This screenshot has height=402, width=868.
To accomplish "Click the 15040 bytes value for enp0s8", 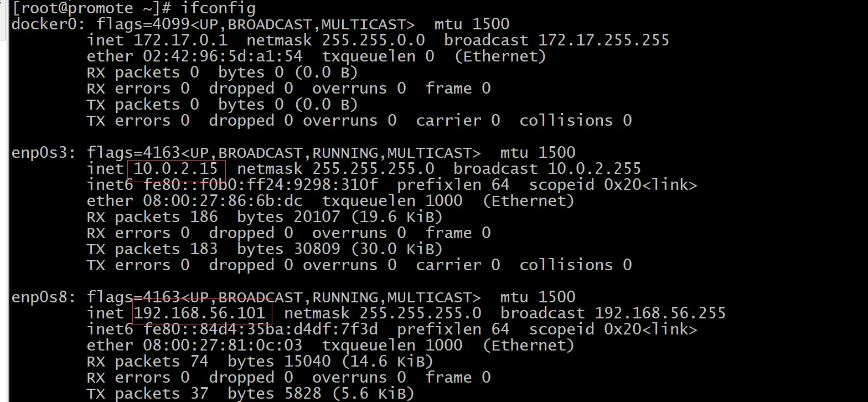I will [x=308, y=361].
